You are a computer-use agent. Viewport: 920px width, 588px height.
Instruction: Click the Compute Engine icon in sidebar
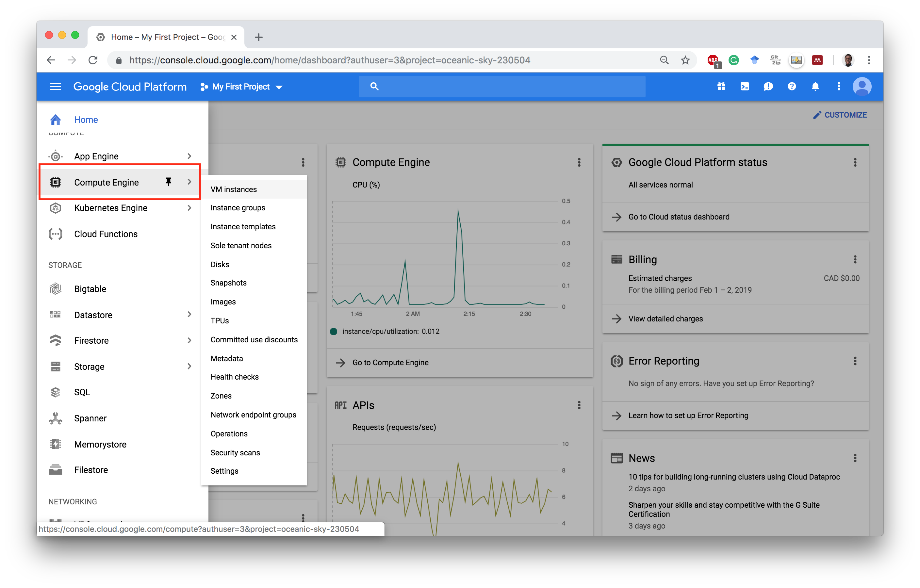pyautogui.click(x=56, y=182)
